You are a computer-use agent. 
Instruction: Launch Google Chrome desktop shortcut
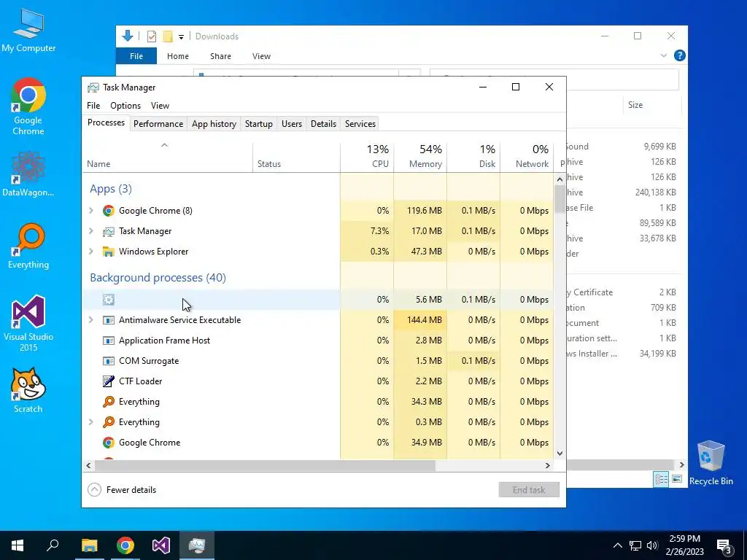[28, 106]
